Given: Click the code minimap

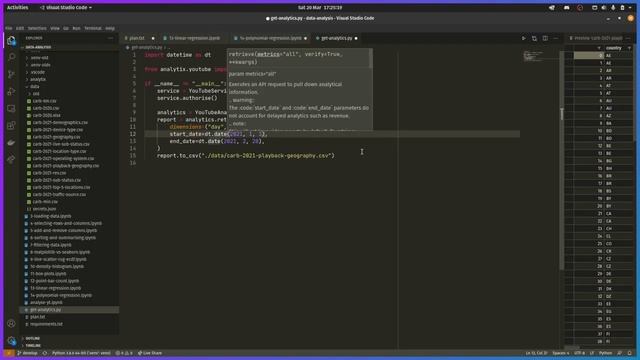Looking at the screenshot, I should coord(534,56).
